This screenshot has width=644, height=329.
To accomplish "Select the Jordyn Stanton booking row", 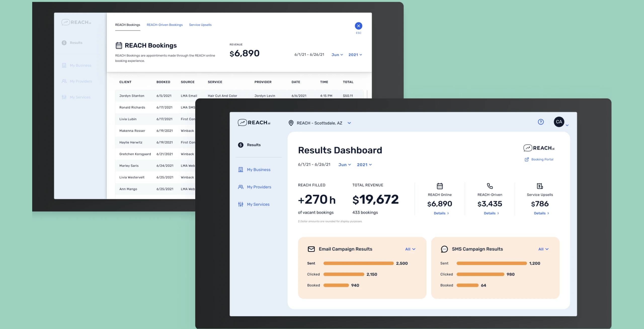I will point(239,96).
